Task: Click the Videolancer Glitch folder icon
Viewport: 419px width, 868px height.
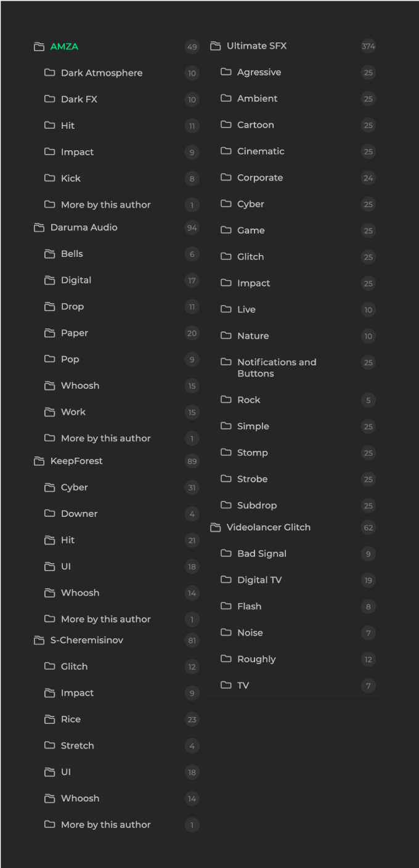Action: (215, 527)
